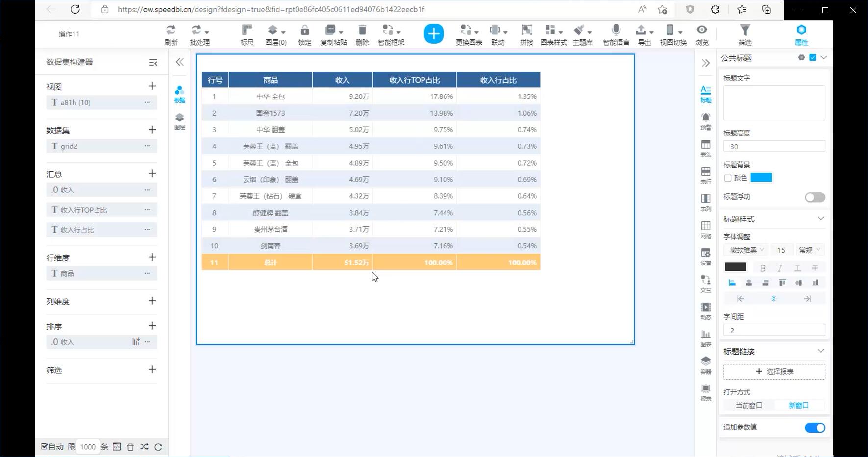Click the 刷新 refresh icon in toolbar
The image size is (868, 457).
[171, 30]
